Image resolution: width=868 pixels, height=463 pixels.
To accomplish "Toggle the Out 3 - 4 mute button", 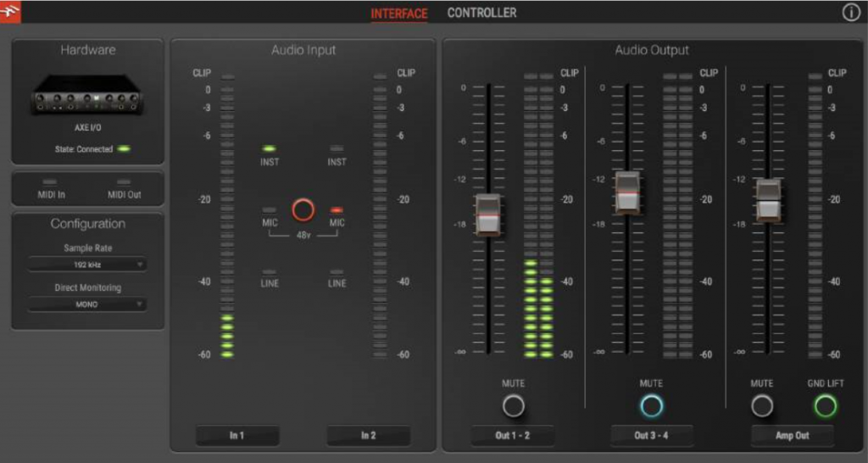I will (x=652, y=406).
